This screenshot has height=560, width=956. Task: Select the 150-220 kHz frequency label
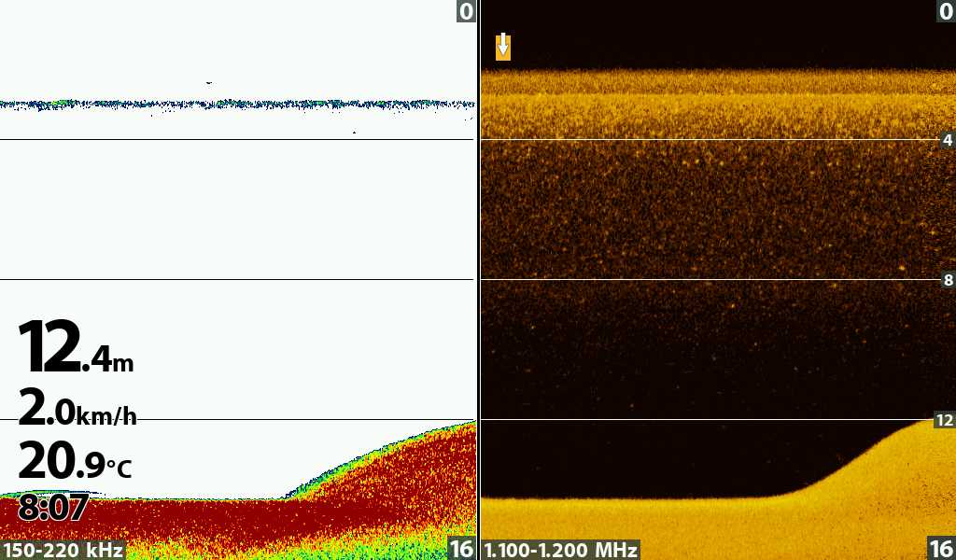point(63,550)
